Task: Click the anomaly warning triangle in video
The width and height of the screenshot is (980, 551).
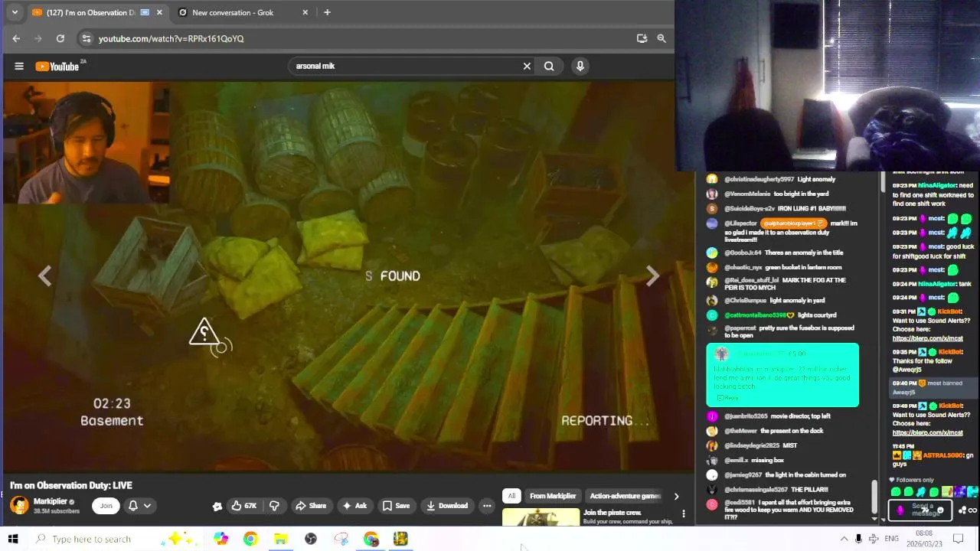Action: [x=204, y=332]
